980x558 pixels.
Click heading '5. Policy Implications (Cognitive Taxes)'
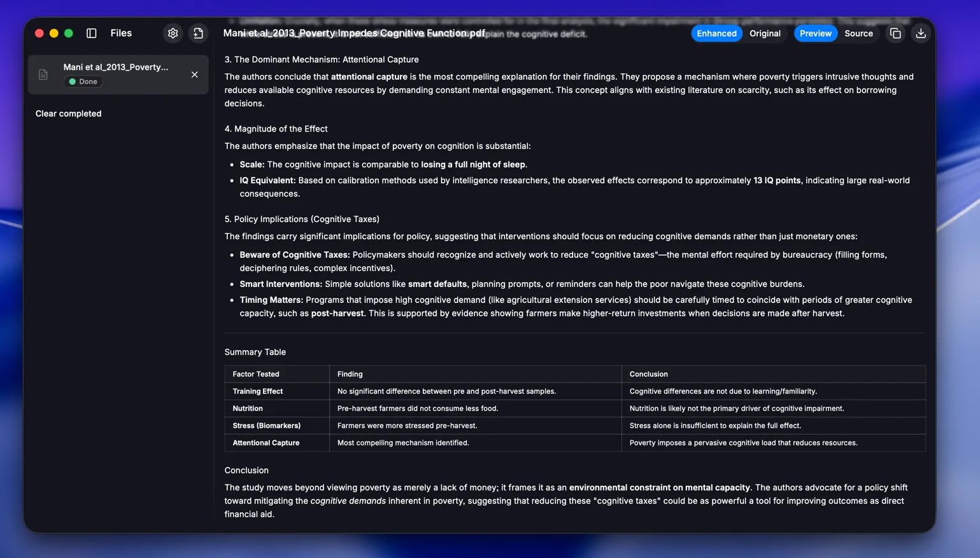pyautogui.click(x=302, y=219)
